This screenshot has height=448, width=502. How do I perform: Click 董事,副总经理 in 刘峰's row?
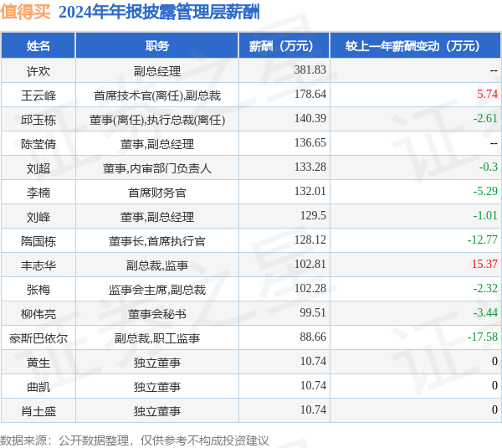157,217
